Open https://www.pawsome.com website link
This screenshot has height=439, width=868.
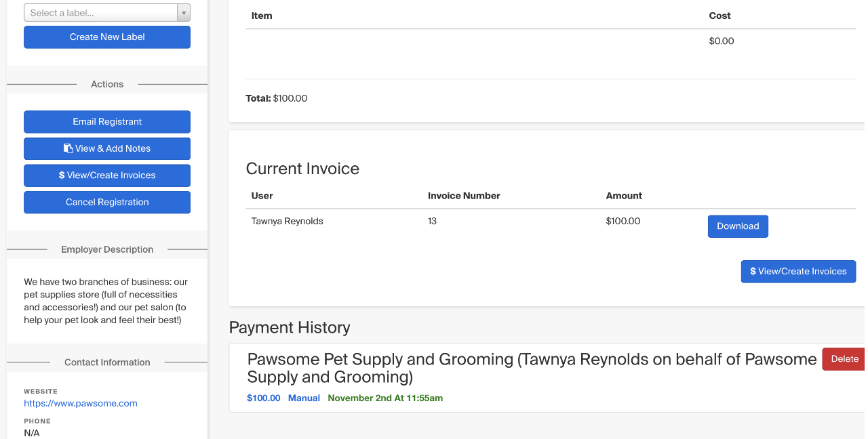point(81,403)
